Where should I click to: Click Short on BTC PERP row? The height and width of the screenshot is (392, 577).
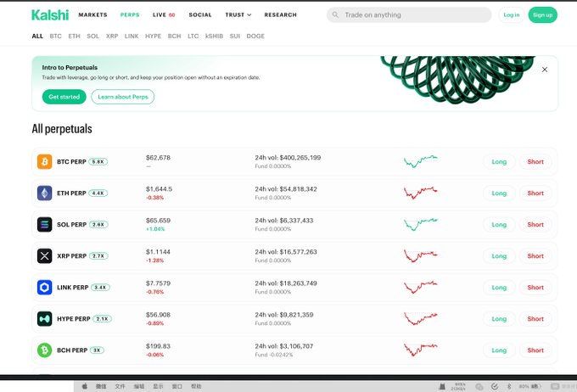pos(535,162)
